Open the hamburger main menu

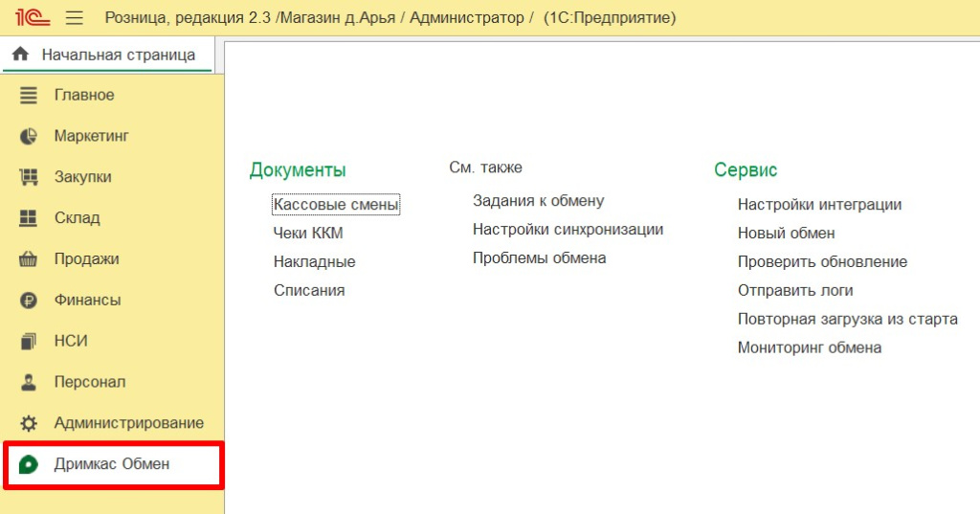coord(75,18)
